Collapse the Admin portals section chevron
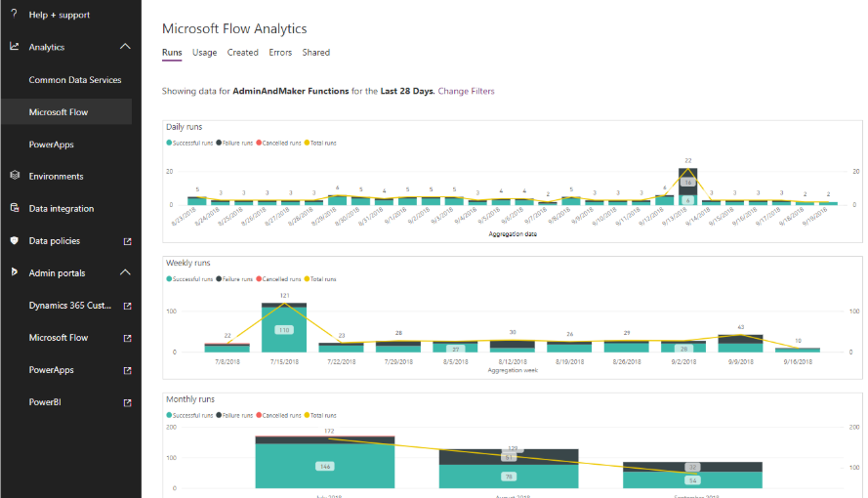 pos(126,272)
